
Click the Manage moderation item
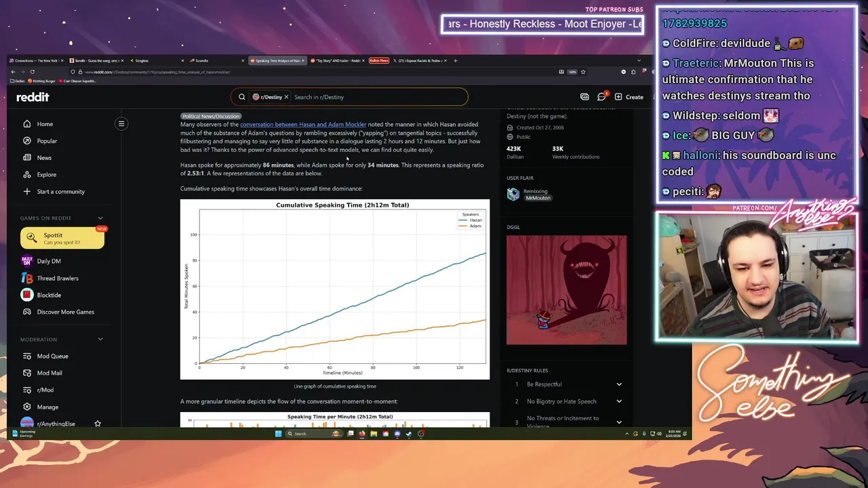41,407
